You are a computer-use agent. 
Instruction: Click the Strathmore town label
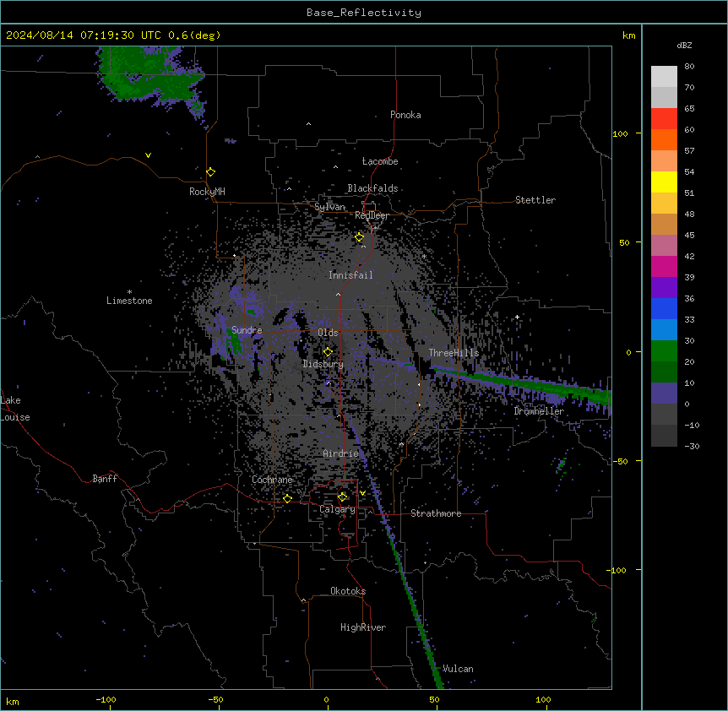(x=436, y=513)
